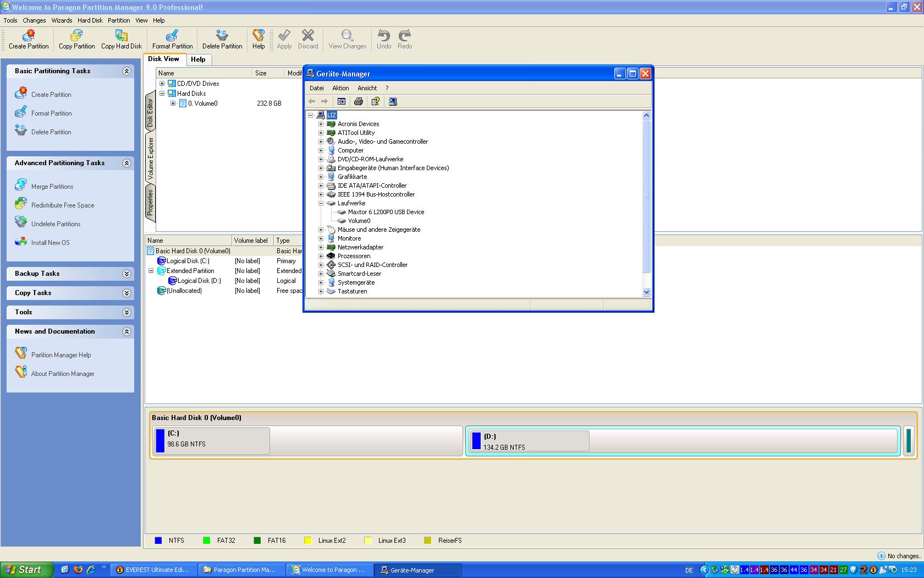924x578 pixels.
Task: Click the forward arrow in Geräte-Manager toolbar
Action: point(324,101)
